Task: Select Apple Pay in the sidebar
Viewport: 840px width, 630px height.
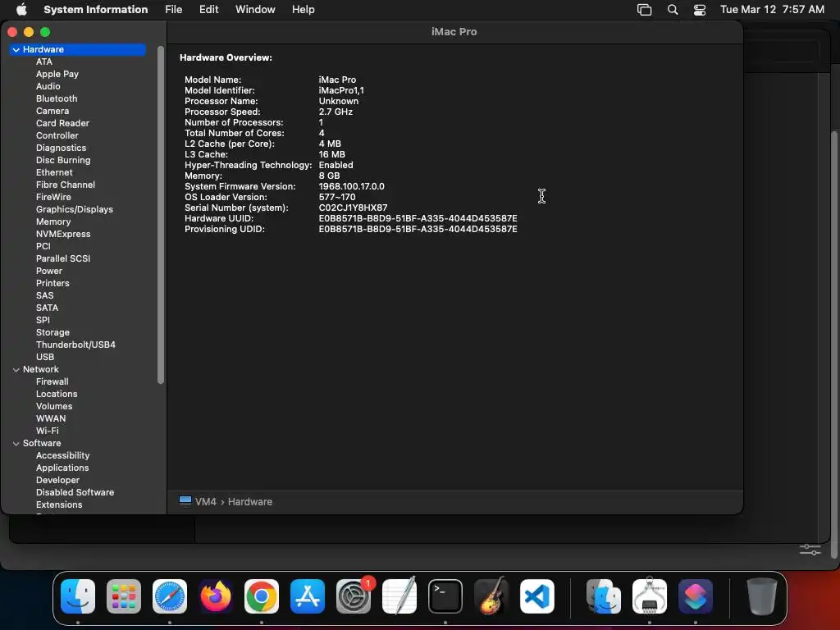Action: 57,74
